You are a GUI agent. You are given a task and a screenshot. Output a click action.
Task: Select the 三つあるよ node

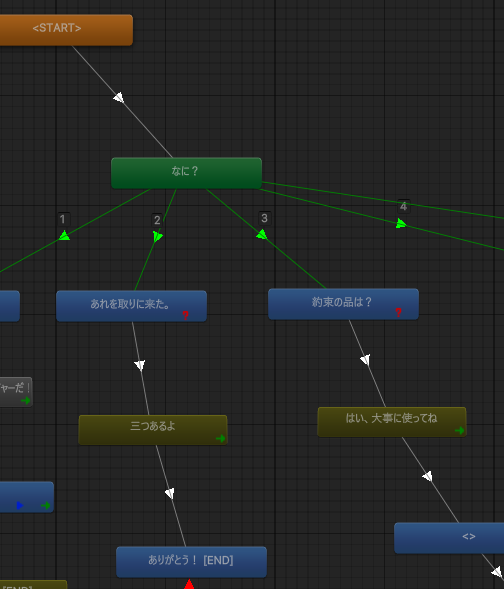pos(153,430)
